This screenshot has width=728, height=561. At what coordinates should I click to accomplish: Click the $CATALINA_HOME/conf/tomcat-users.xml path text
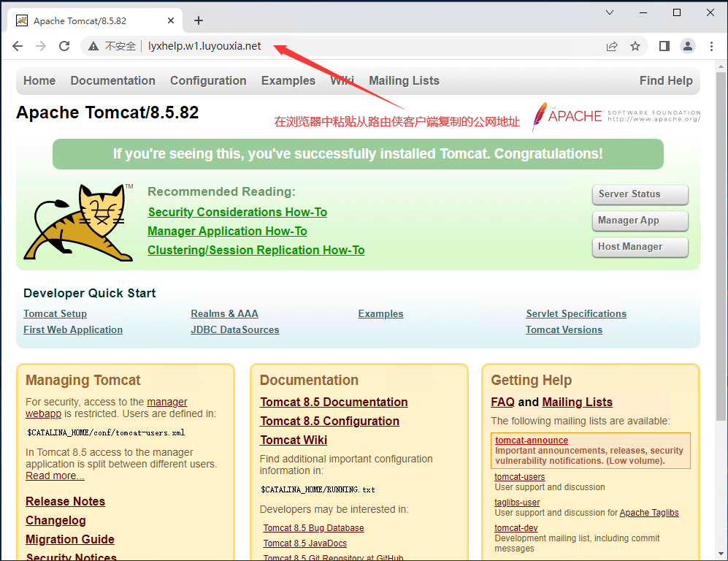coord(106,433)
